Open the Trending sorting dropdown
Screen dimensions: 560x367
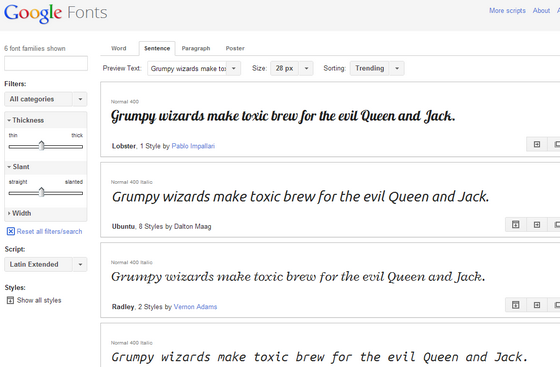point(377,69)
